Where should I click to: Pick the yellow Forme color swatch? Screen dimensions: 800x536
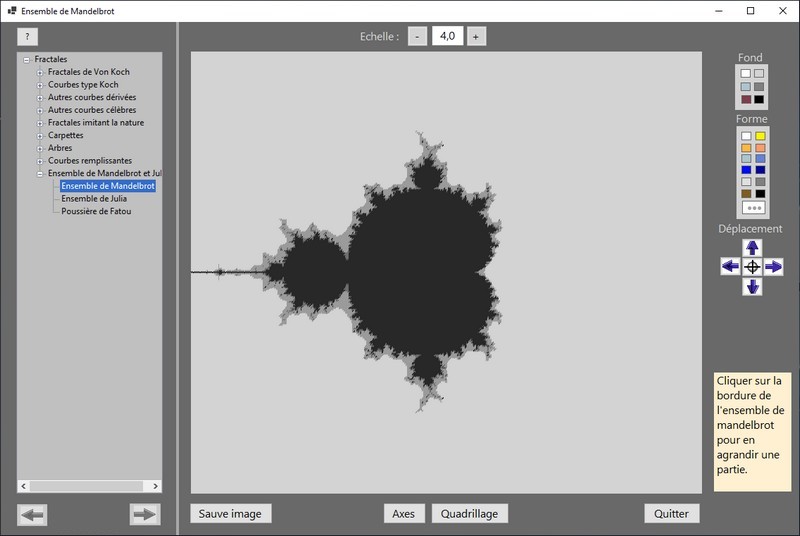(x=760, y=136)
